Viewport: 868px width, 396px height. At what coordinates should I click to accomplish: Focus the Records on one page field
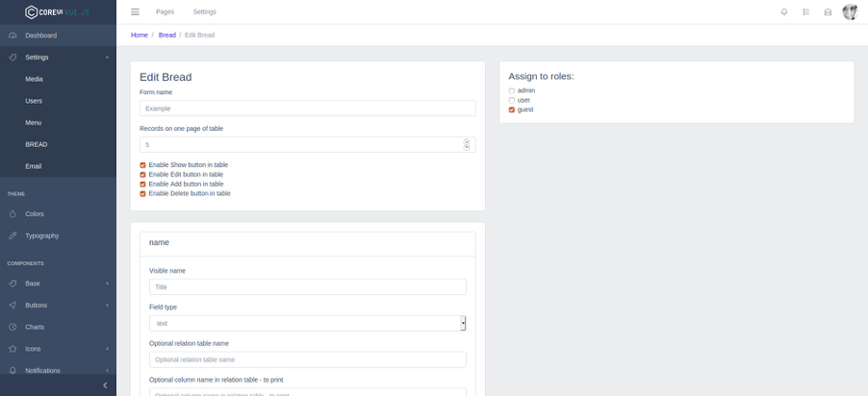[x=307, y=145]
